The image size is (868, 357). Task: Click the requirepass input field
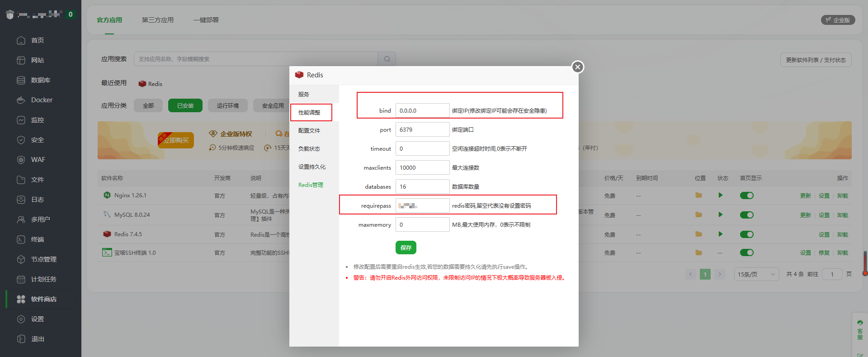(x=422, y=206)
